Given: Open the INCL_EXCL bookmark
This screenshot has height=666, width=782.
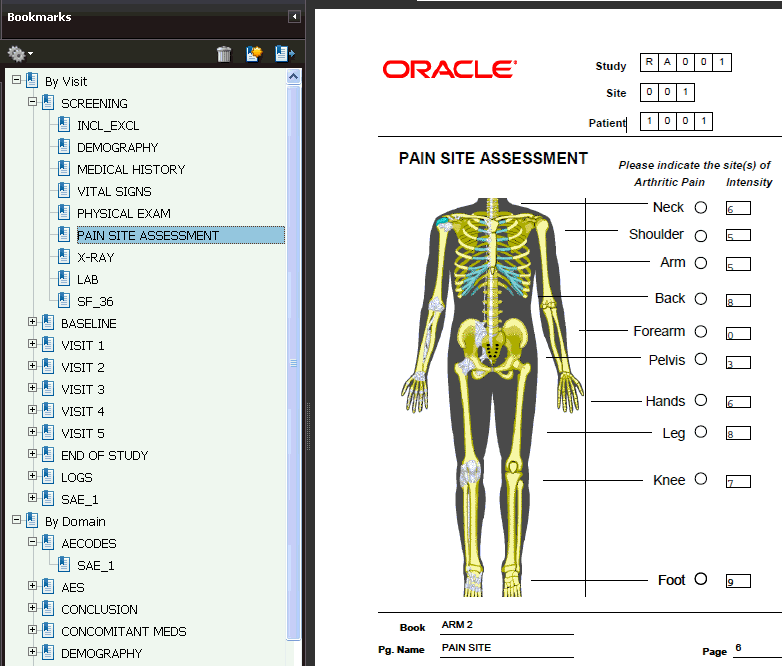Looking at the screenshot, I should [108, 126].
